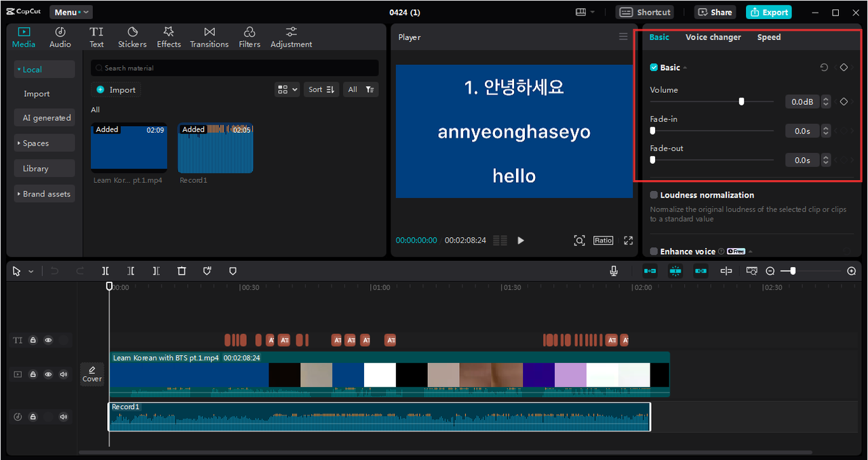
Task: Toggle main track magnet
Action: click(x=650, y=271)
